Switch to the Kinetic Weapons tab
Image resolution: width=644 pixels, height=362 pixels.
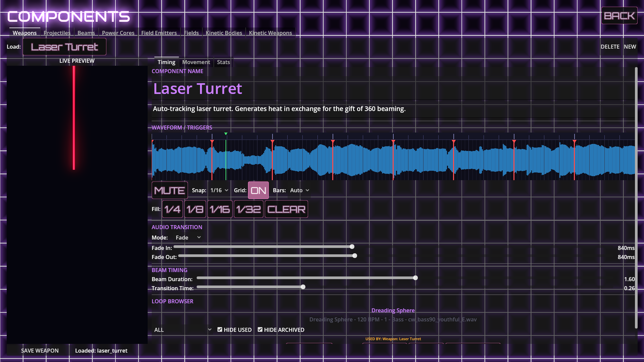tap(270, 33)
